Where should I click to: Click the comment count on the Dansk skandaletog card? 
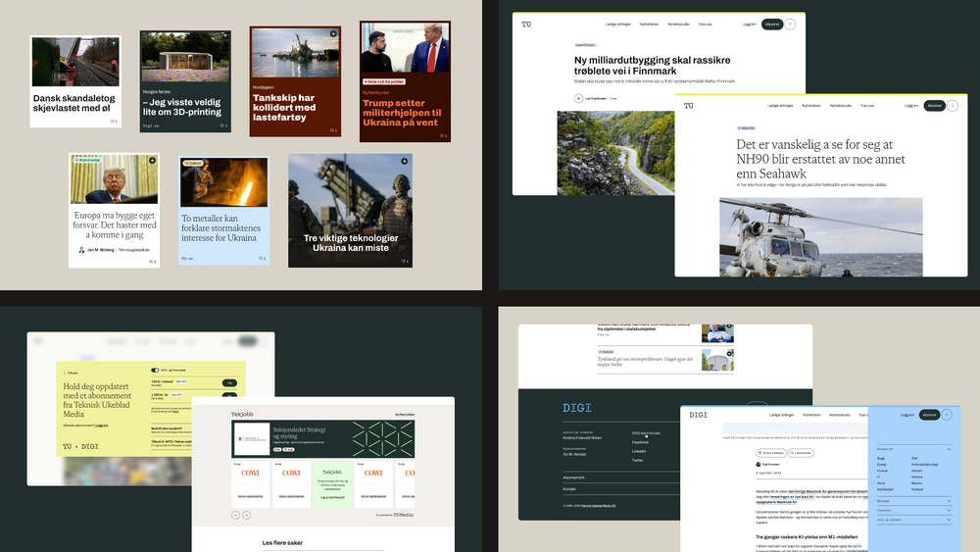click(114, 122)
